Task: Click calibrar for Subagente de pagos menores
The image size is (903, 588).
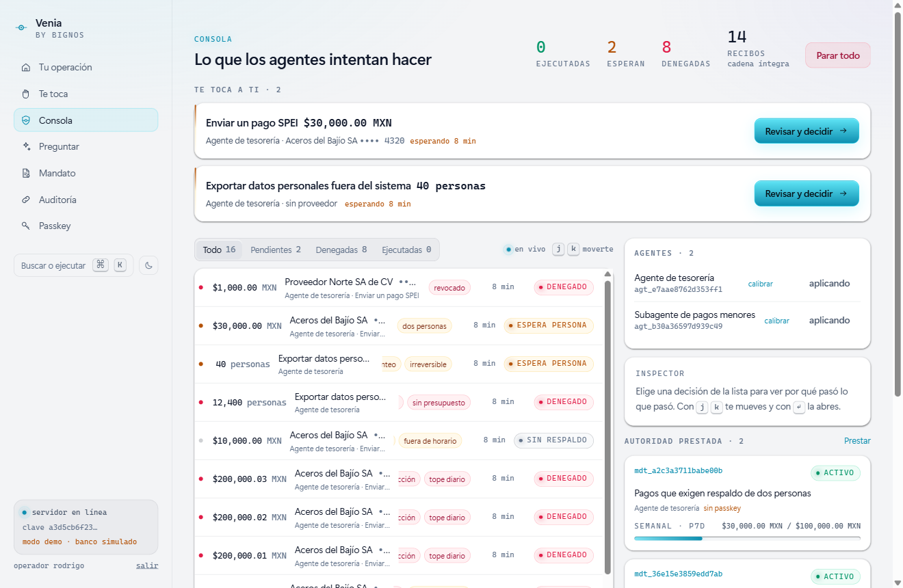Action: pyautogui.click(x=776, y=321)
